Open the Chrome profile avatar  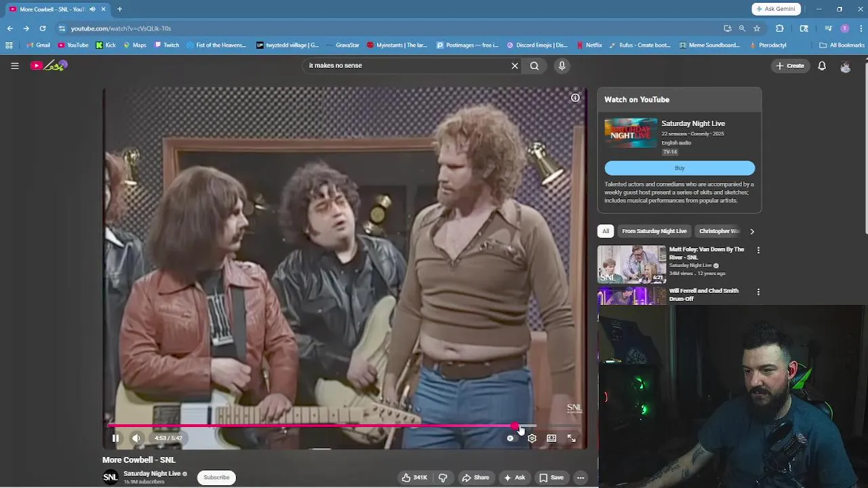click(844, 28)
